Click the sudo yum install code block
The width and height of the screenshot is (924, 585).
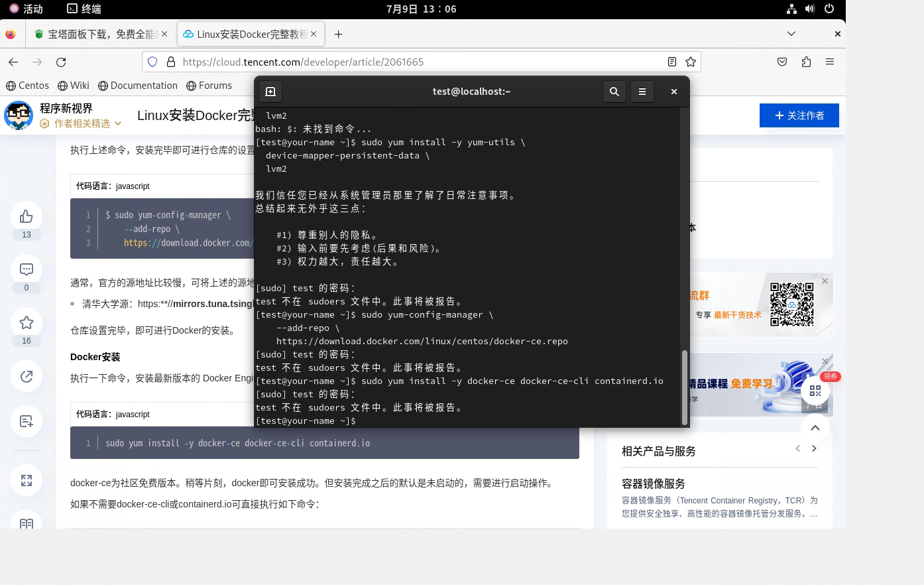click(x=325, y=443)
